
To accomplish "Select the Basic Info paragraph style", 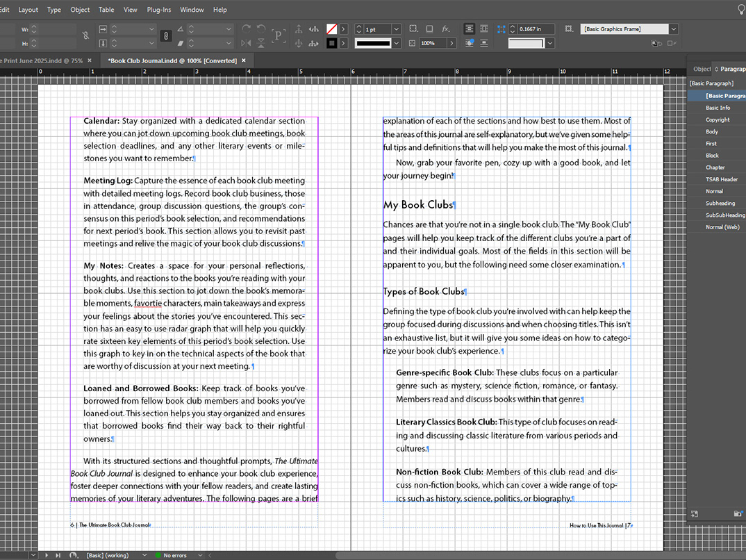I will click(x=718, y=108).
